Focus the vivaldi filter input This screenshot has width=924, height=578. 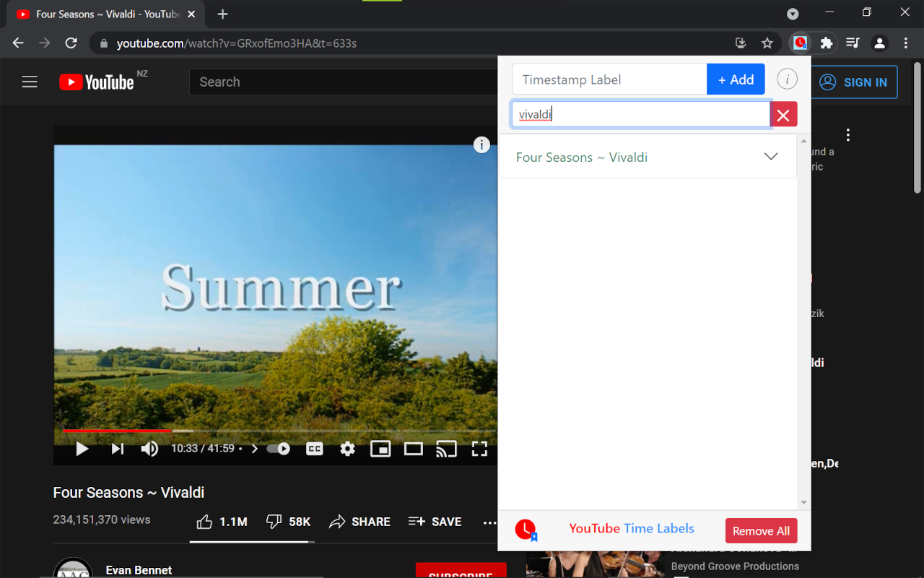(641, 115)
